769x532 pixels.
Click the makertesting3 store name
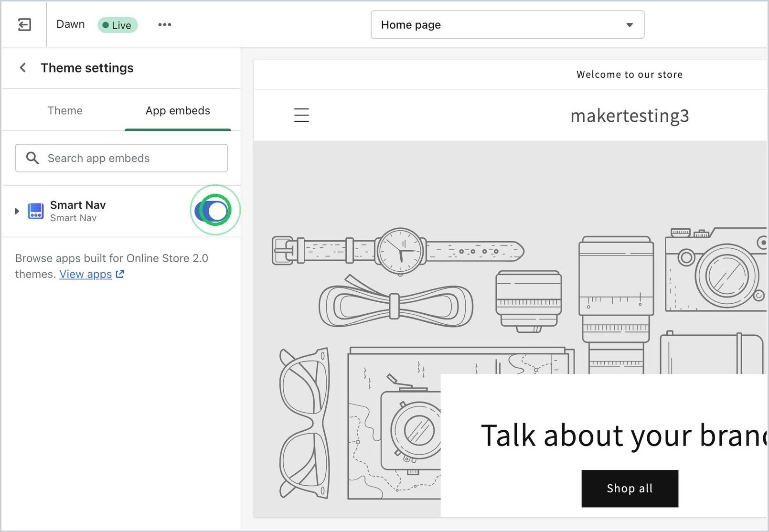[630, 116]
